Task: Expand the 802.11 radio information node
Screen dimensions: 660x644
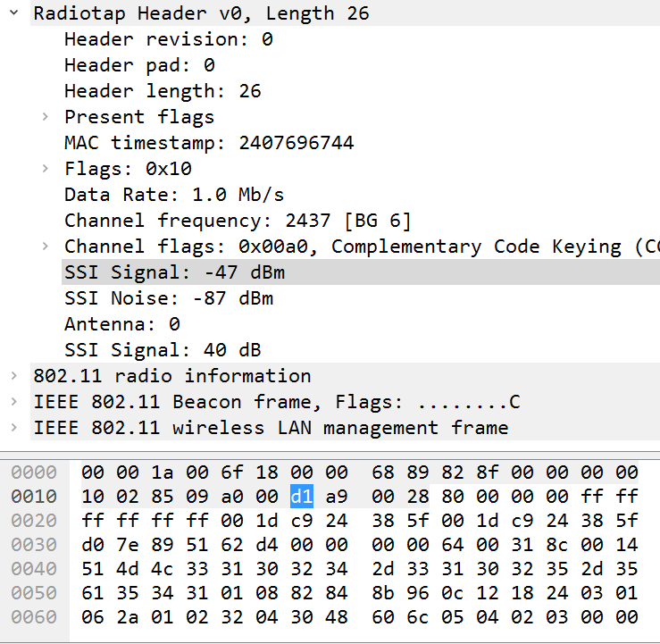Action: [x=14, y=375]
